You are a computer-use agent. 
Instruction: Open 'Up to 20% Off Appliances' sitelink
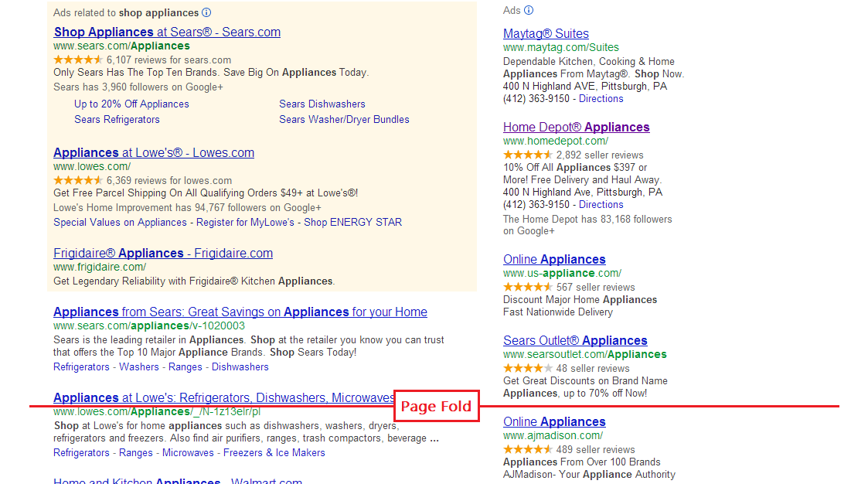click(131, 104)
